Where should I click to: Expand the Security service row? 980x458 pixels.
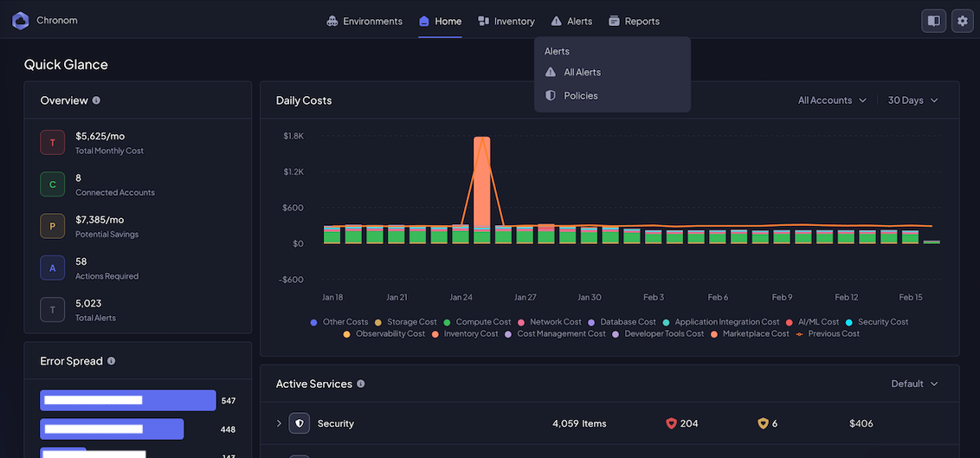(279, 423)
